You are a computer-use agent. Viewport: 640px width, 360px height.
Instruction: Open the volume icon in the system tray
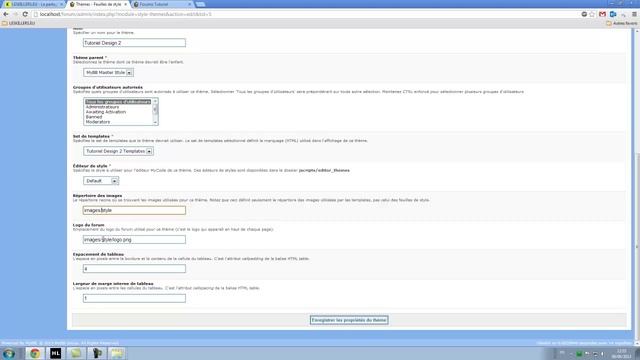(x=602, y=354)
